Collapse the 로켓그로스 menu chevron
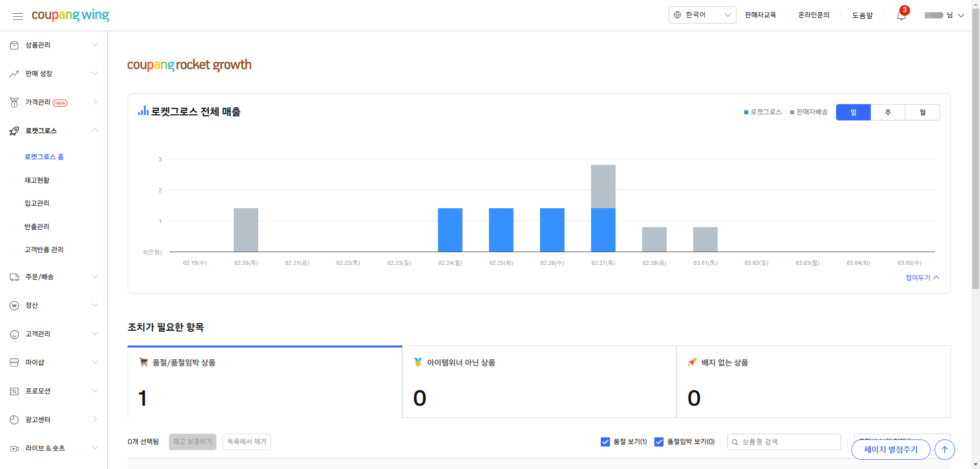The width and height of the screenshot is (980, 469). (95, 130)
